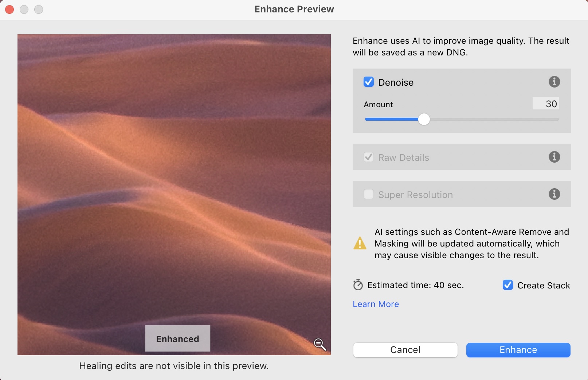Zoom out the preview with magnifier icon
Viewport: 588px width, 380px height.
(320, 344)
